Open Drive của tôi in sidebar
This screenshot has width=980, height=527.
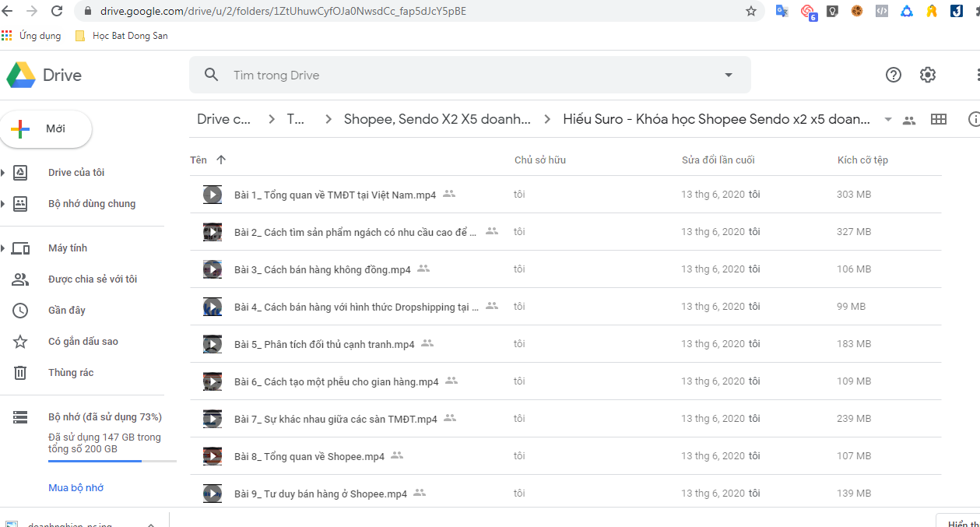76,173
